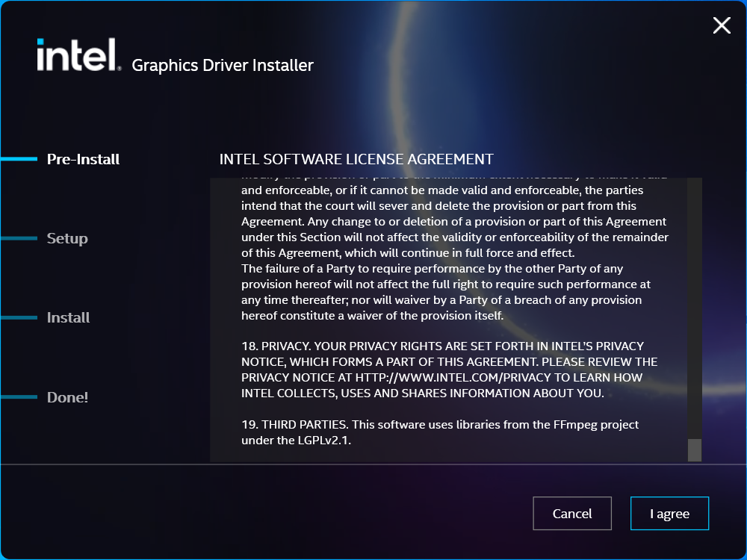
Task: Click the license scrollbar thumb
Action: coord(695,448)
